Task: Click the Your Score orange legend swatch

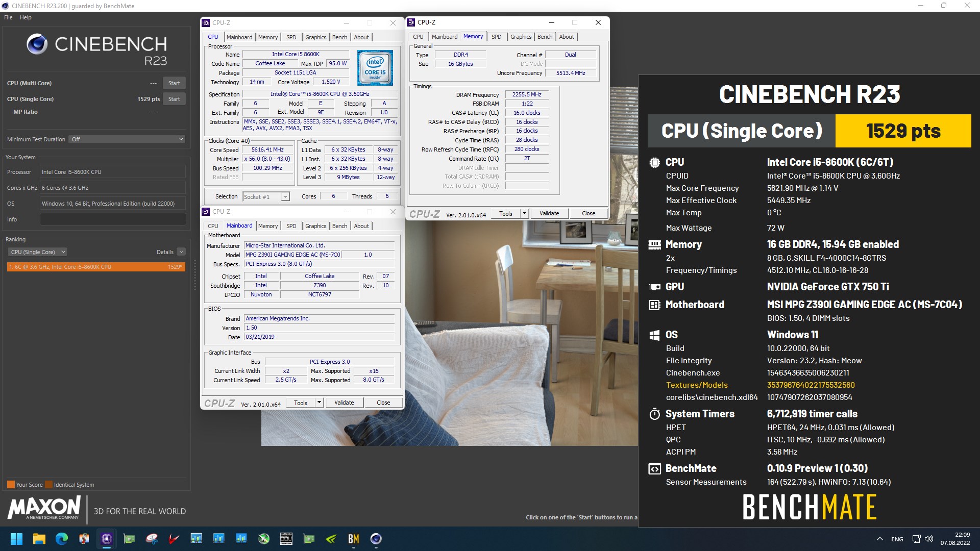Action: pos(11,485)
